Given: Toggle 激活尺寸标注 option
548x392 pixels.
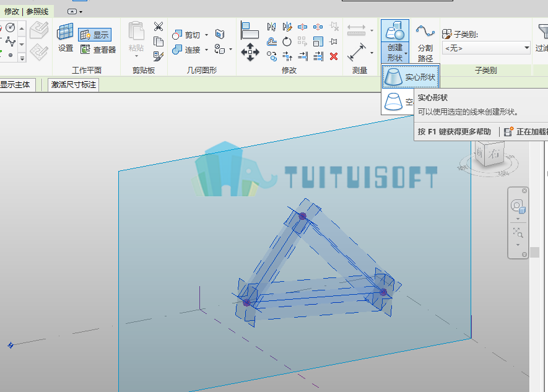Looking at the screenshot, I should coord(74,85).
